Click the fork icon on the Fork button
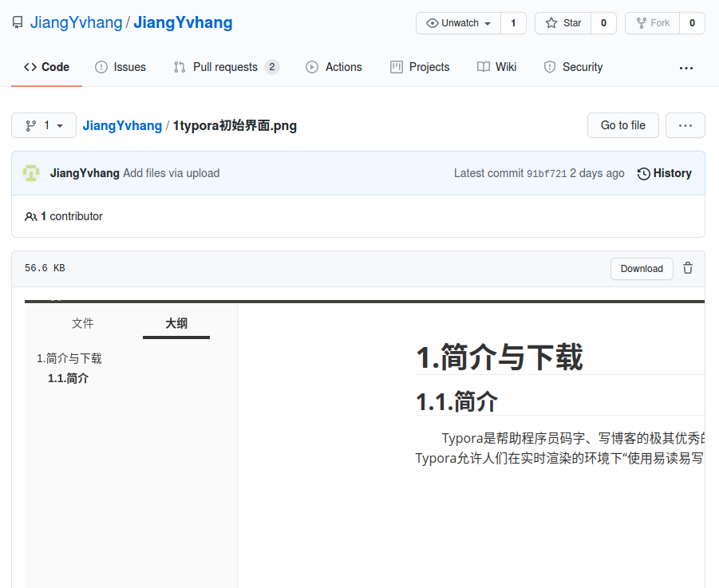 [x=642, y=23]
